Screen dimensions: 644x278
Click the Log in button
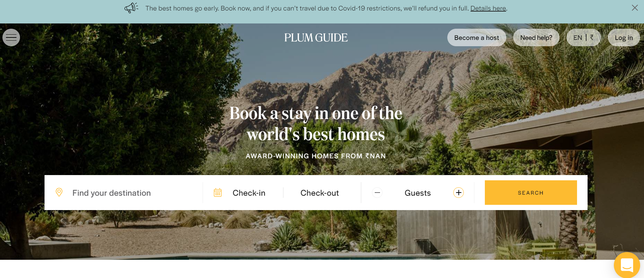click(624, 37)
